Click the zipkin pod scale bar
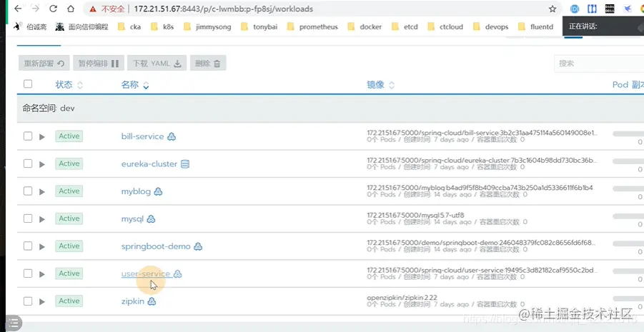 628,298
